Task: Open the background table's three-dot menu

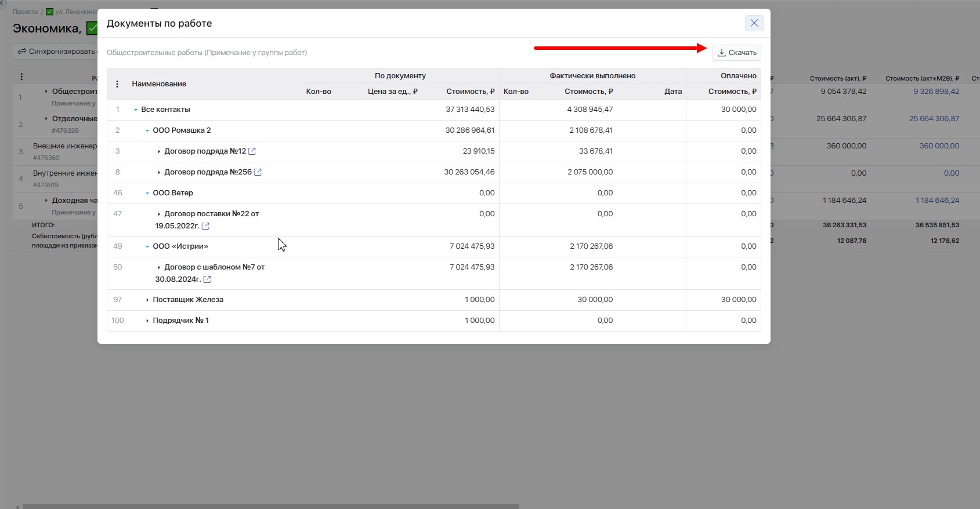Action: (21, 77)
